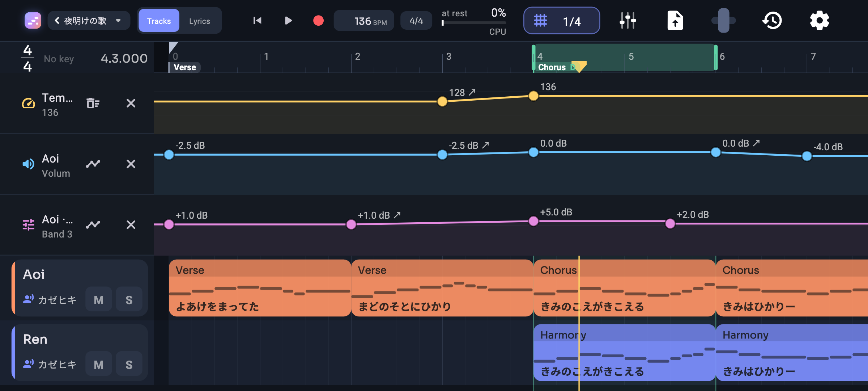The width and height of the screenshot is (868, 391).
Task: Click the export file icon
Action: pyautogui.click(x=675, y=21)
